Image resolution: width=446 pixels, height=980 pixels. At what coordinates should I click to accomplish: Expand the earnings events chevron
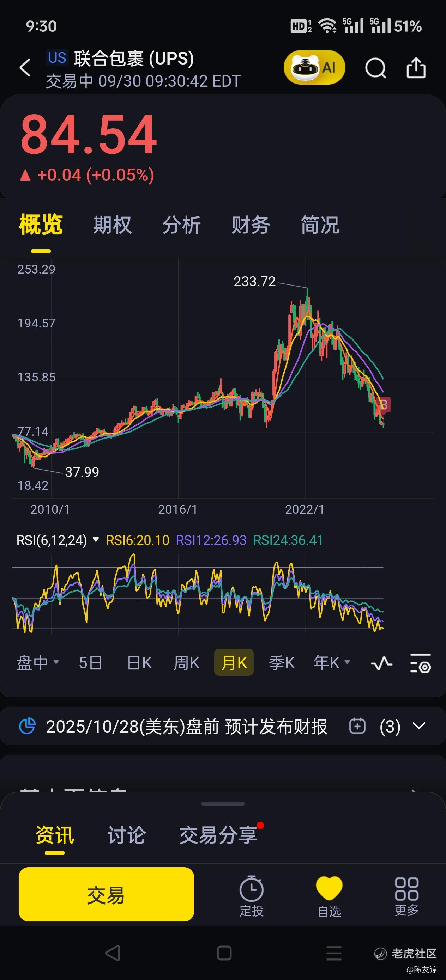(419, 726)
